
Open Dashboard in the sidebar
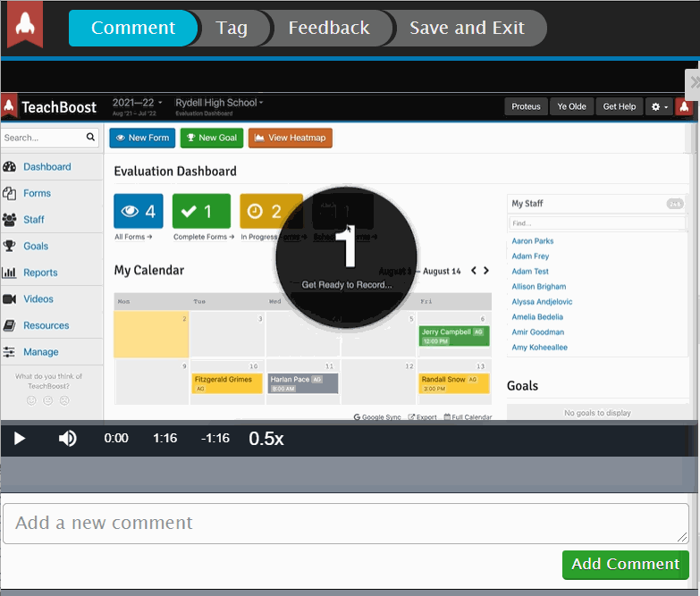(x=46, y=167)
